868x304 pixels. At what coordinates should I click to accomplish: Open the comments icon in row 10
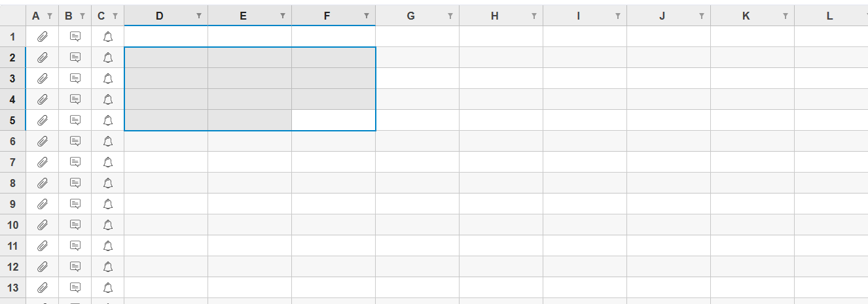(75, 225)
